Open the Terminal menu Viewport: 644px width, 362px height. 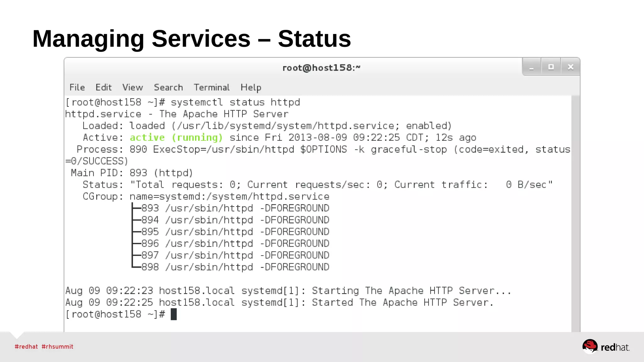[211, 87]
